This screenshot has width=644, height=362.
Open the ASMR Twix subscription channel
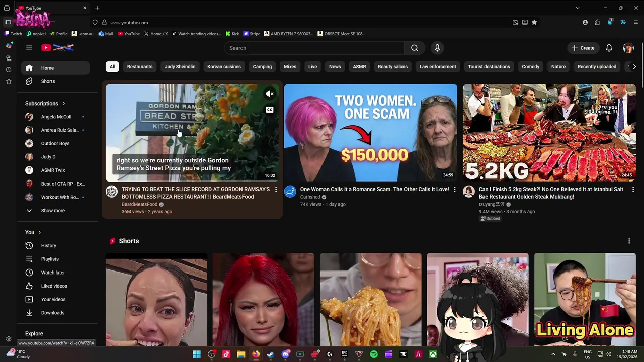pos(55,170)
